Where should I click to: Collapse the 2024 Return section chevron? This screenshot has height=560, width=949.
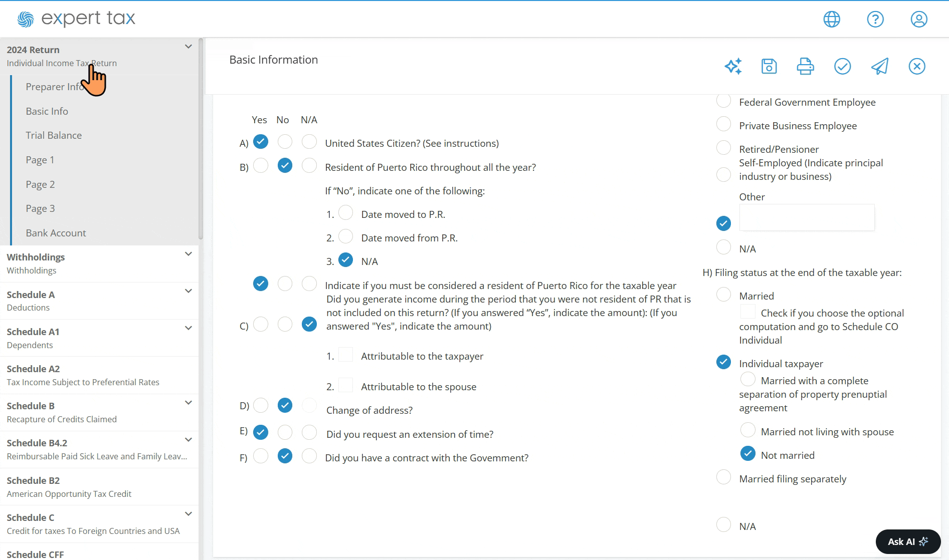click(188, 47)
